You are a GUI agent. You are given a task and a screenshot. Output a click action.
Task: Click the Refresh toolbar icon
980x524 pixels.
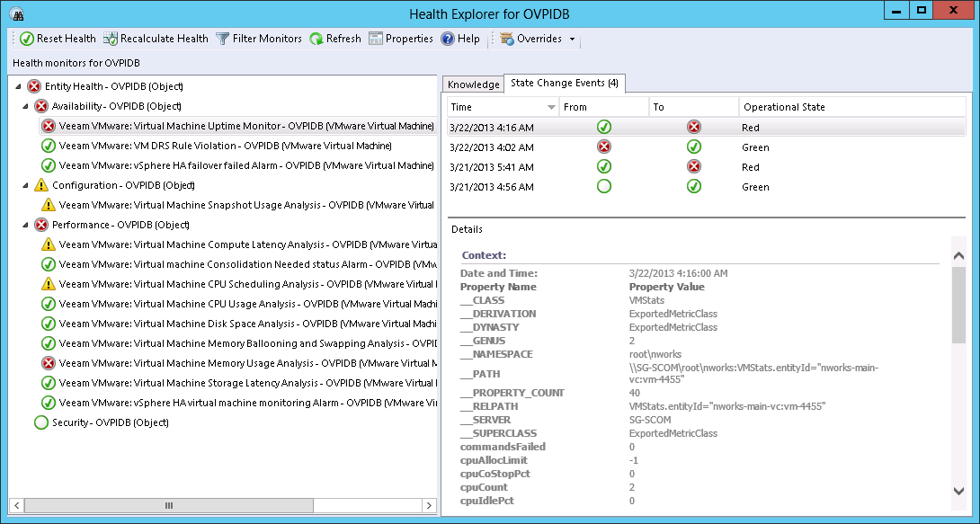[316, 39]
